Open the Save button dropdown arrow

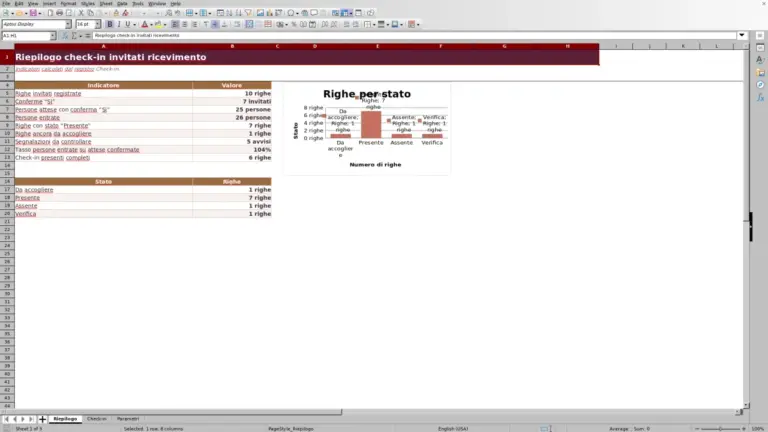(40, 13)
